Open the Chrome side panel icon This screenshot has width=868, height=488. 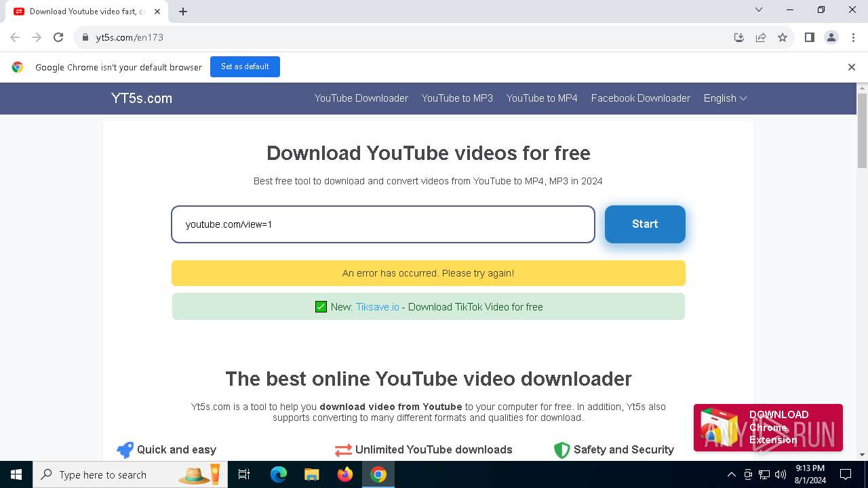coord(810,37)
